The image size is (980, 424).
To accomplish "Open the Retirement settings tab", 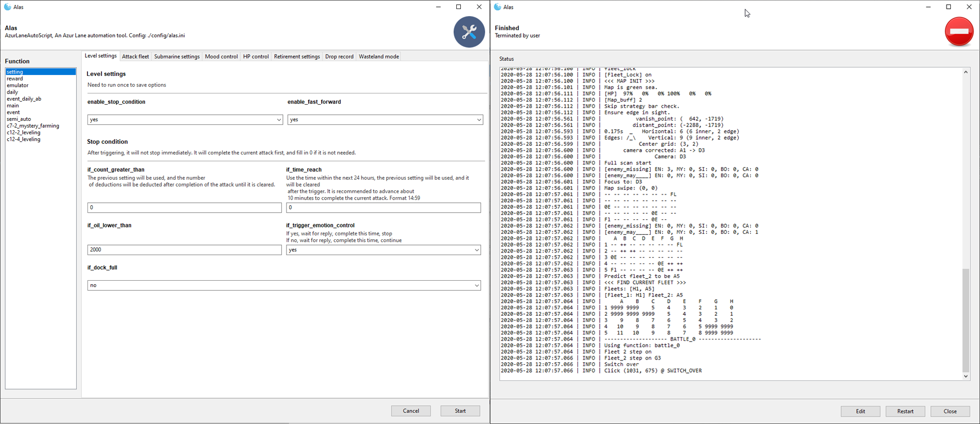I will (x=297, y=57).
